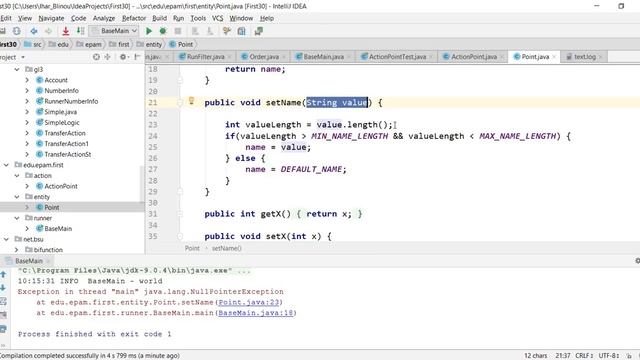Image resolution: width=640 pixels, height=360 pixels.
Task: Navigate back with the blue arrow icon
Action: pyautogui.click(x=34, y=31)
